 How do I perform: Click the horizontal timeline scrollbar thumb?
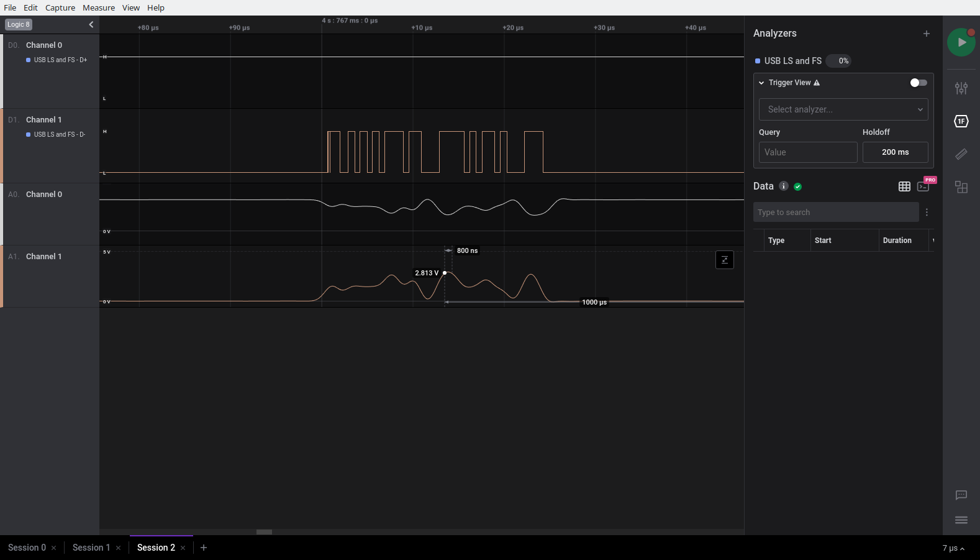tap(265, 532)
